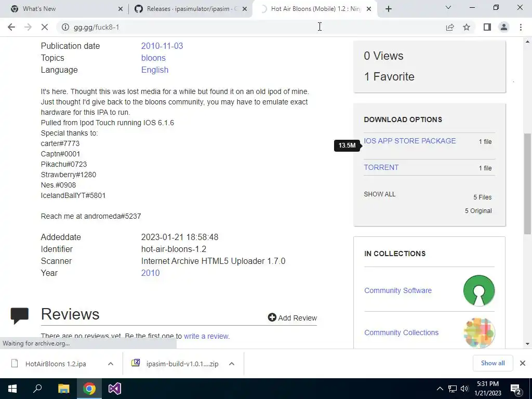The width and height of the screenshot is (532, 399).
Task: Open the Community Software collection link
Action: pyautogui.click(x=397, y=290)
